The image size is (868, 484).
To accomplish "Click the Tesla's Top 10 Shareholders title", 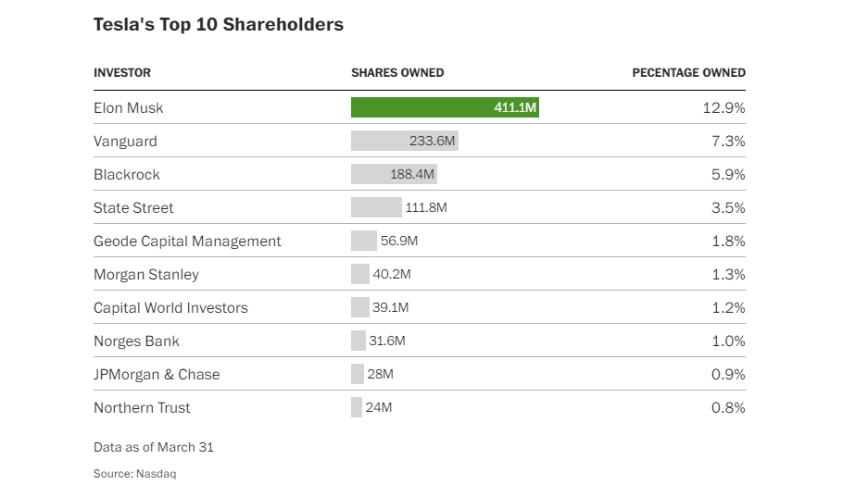I will point(219,25).
